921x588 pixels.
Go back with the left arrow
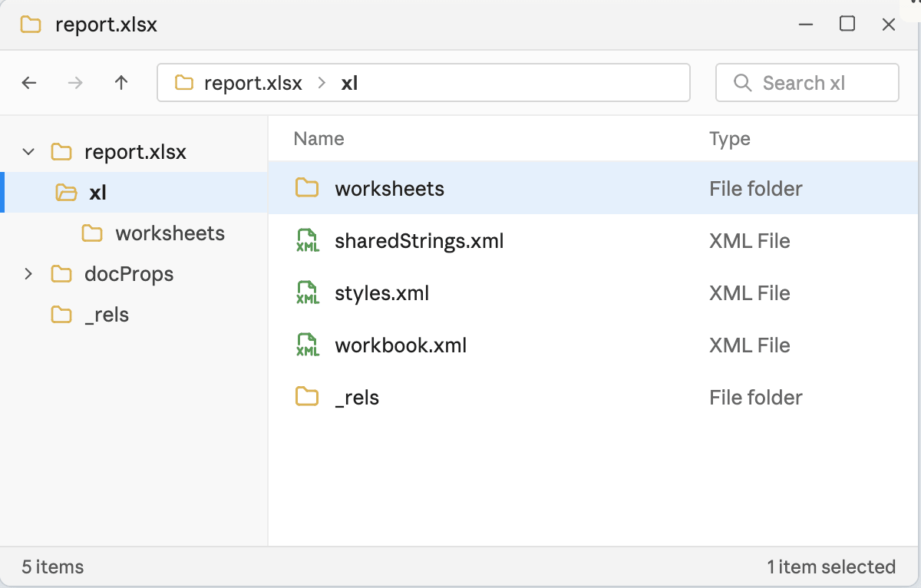(29, 83)
